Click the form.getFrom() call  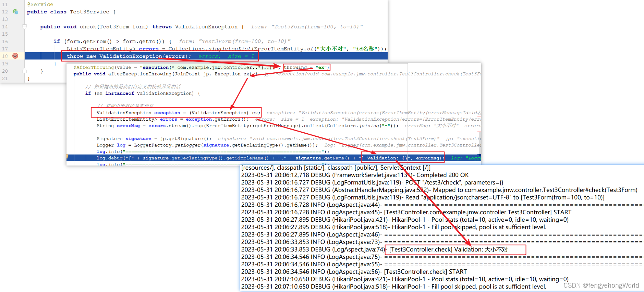(89, 41)
